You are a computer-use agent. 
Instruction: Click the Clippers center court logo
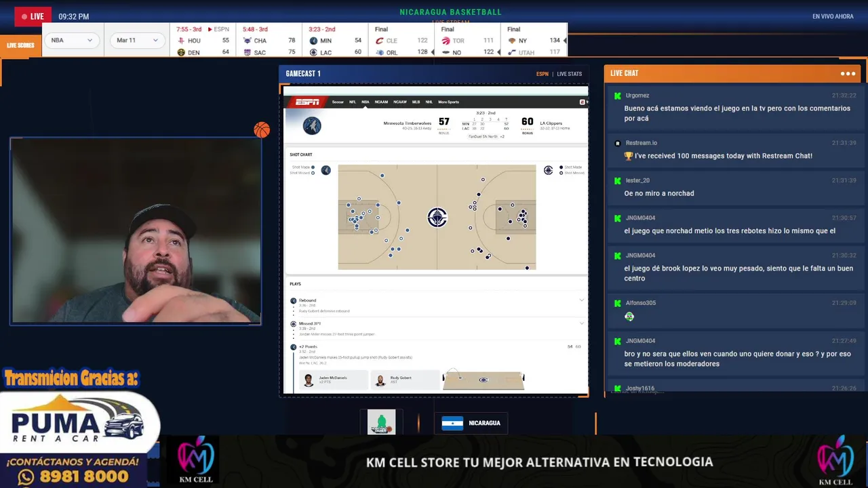[x=437, y=217]
